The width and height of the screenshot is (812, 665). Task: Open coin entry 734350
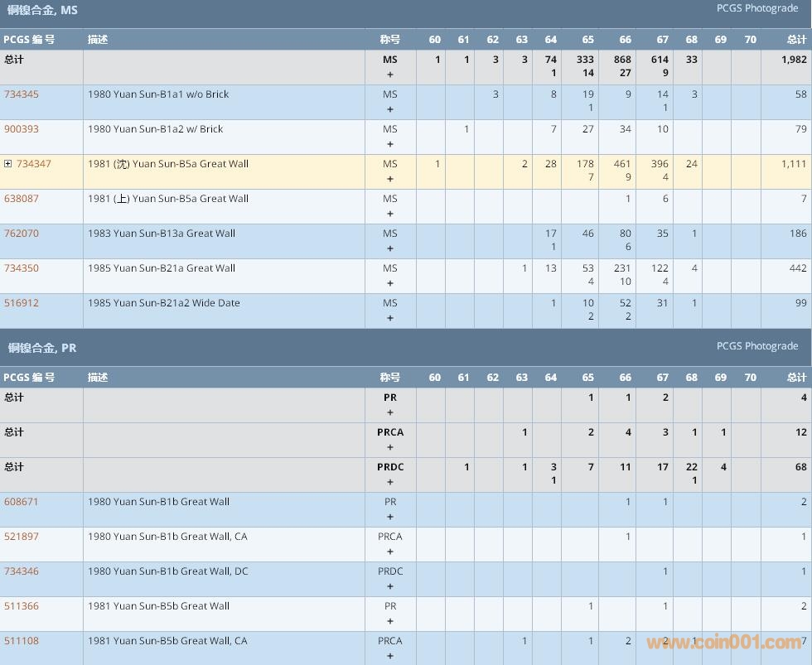22,268
